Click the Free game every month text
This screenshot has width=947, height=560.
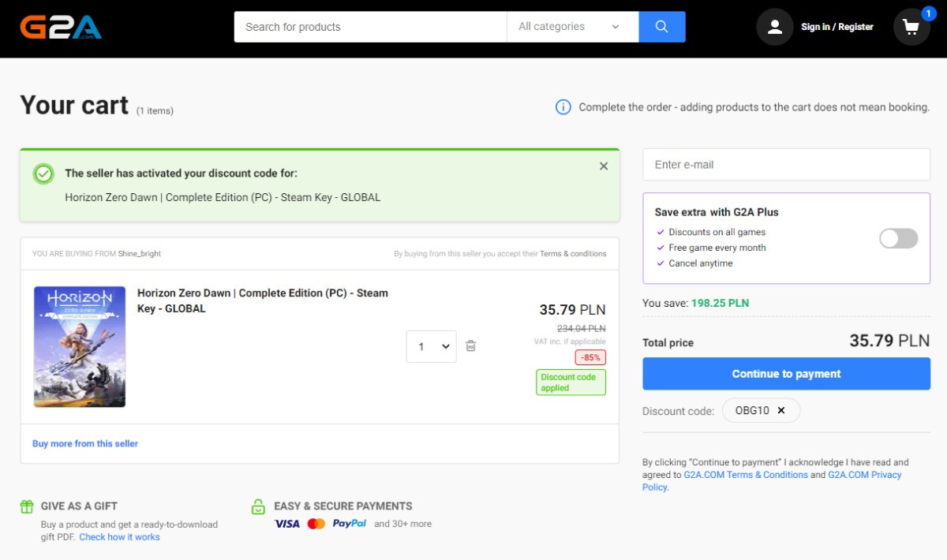point(717,248)
